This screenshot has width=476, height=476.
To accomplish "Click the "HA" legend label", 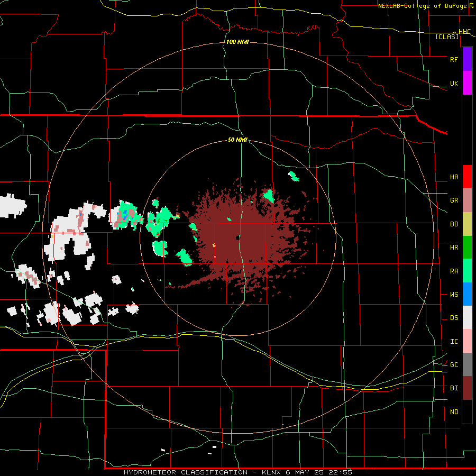I will (x=454, y=177).
